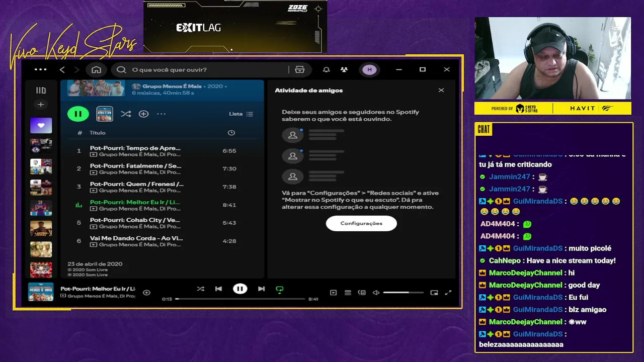The height and width of the screenshot is (362, 644).
Task: Add current song to Liked Songs
Action: (146, 293)
